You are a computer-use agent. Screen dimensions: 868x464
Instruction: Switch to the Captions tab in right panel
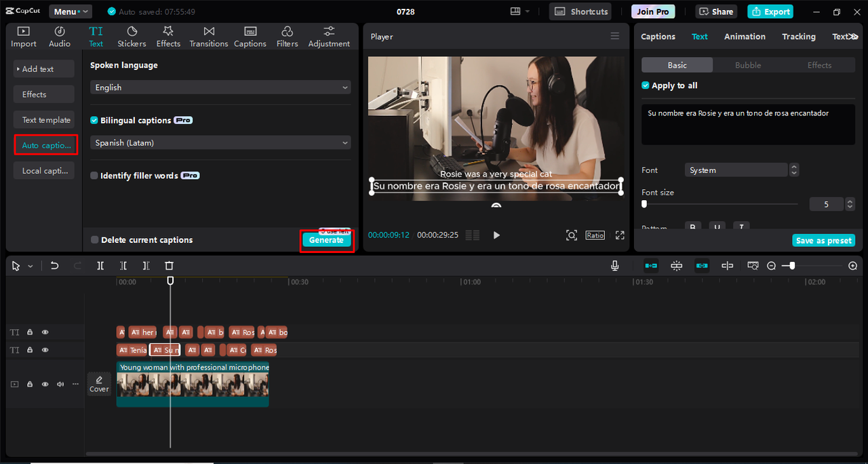coord(658,37)
